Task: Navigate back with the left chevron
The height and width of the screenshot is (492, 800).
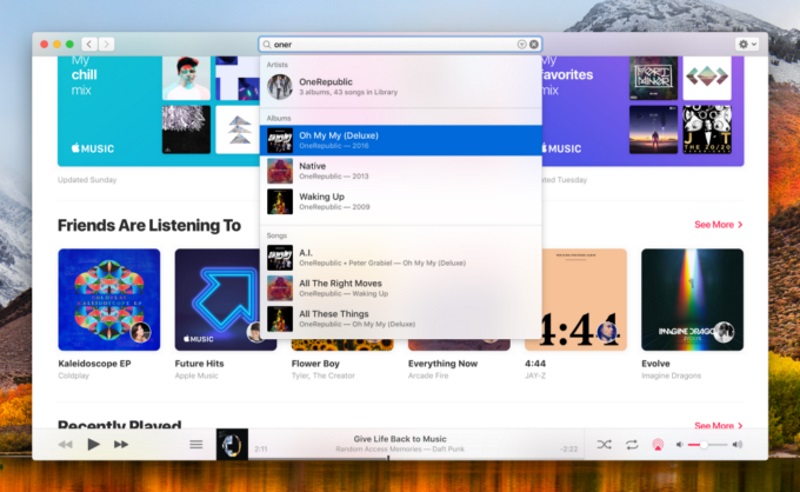Action: point(89,44)
